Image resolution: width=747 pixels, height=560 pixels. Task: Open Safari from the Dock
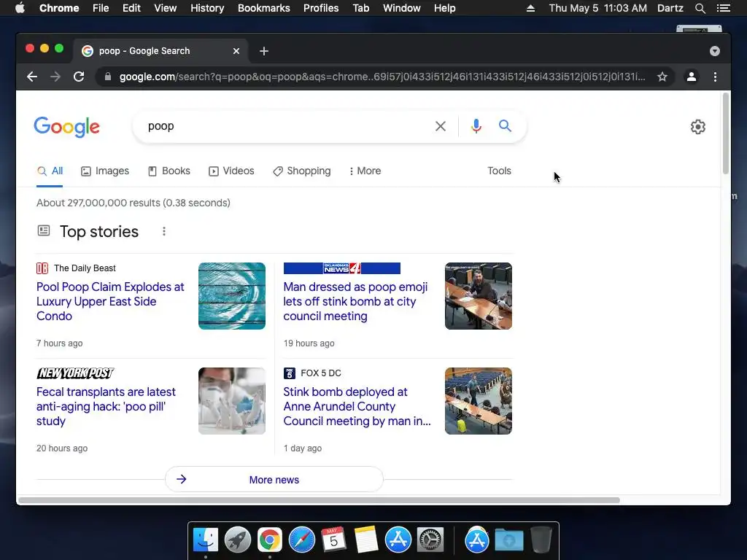click(302, 540)
